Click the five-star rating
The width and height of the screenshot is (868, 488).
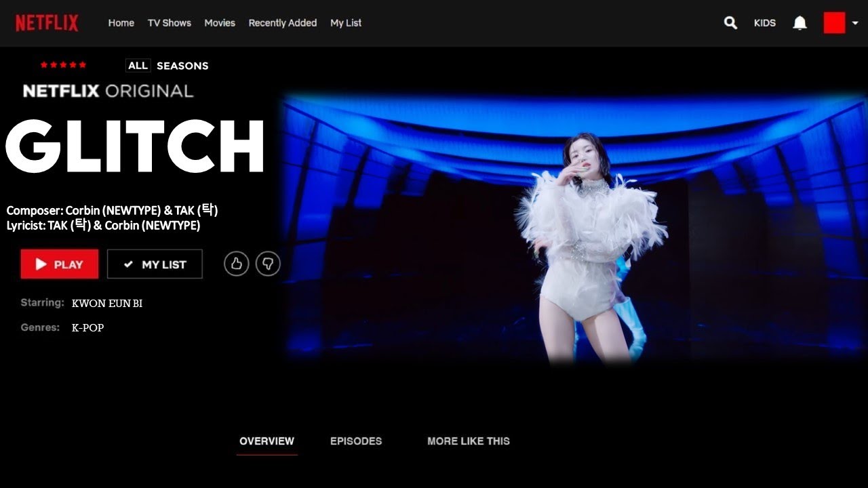63,65
